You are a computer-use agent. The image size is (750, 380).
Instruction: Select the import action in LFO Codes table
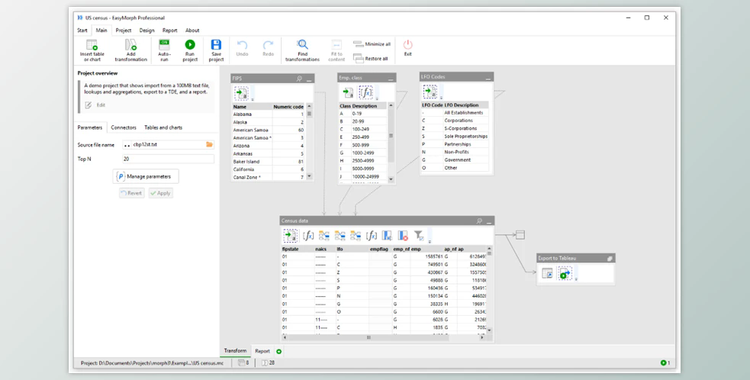point(430,91)
